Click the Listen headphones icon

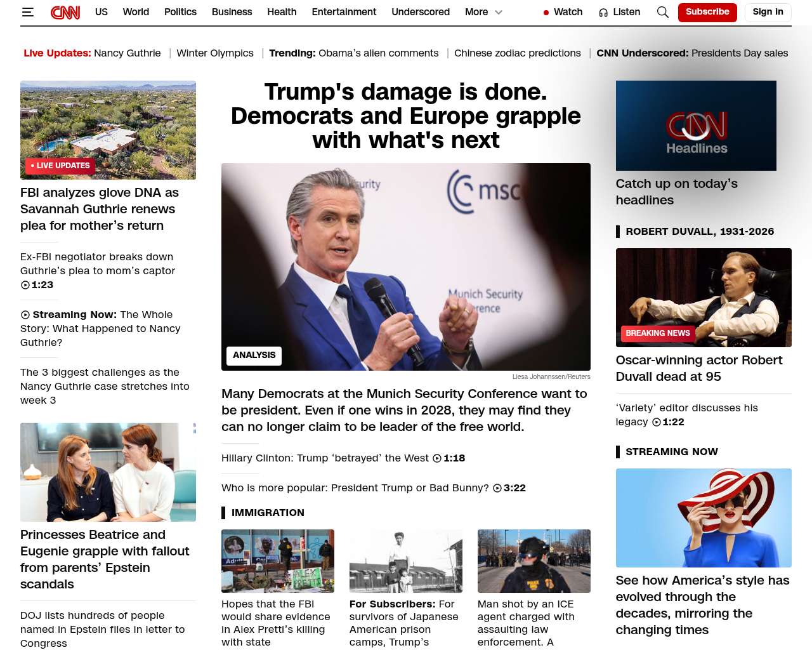pyautogui.click(x=603, y=13)
